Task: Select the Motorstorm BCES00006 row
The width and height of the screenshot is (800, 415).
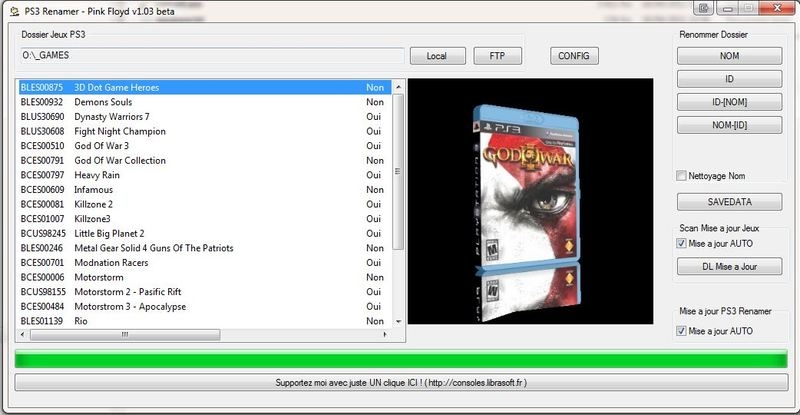Action: tap(205, 277)
